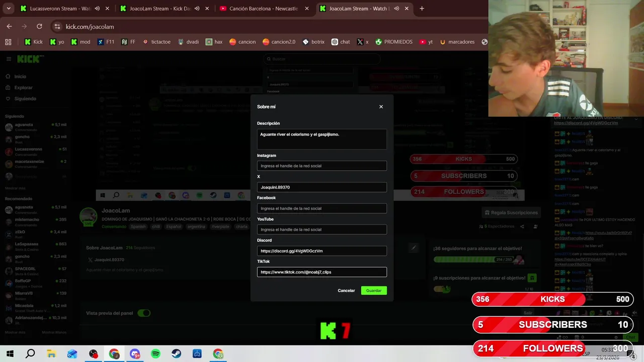Open Spotify from taskbar
Viewport: 644px width, 362px height.
pos(155,354)
